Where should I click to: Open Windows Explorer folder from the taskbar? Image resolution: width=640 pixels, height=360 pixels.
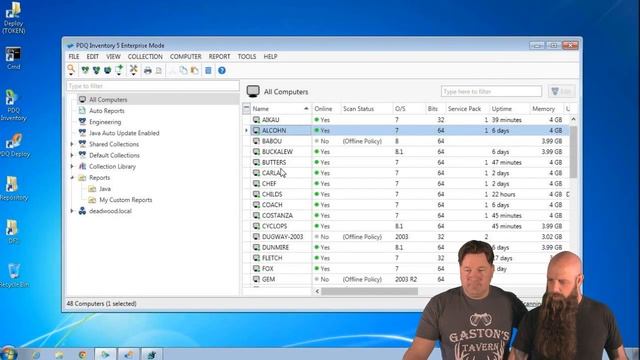(59, 355)
